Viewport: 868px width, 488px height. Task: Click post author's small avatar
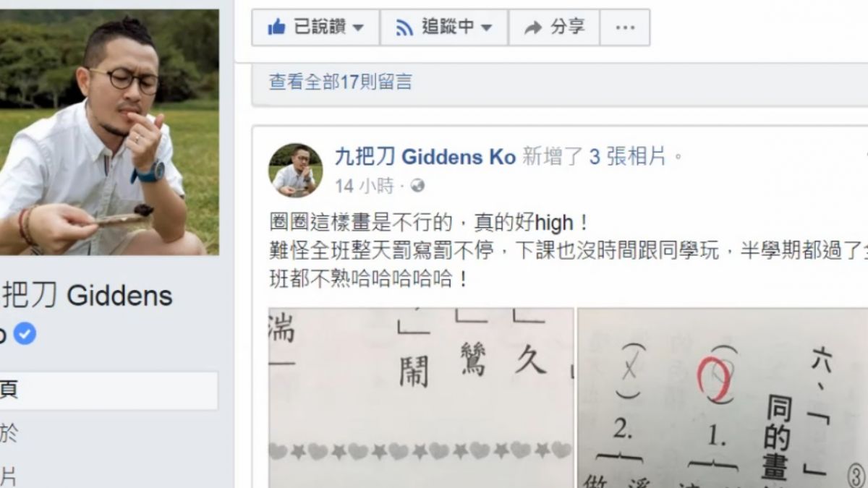295,171
